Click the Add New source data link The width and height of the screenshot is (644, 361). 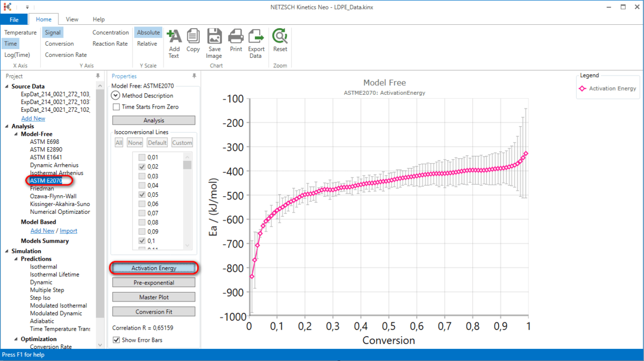coord(33,118)
